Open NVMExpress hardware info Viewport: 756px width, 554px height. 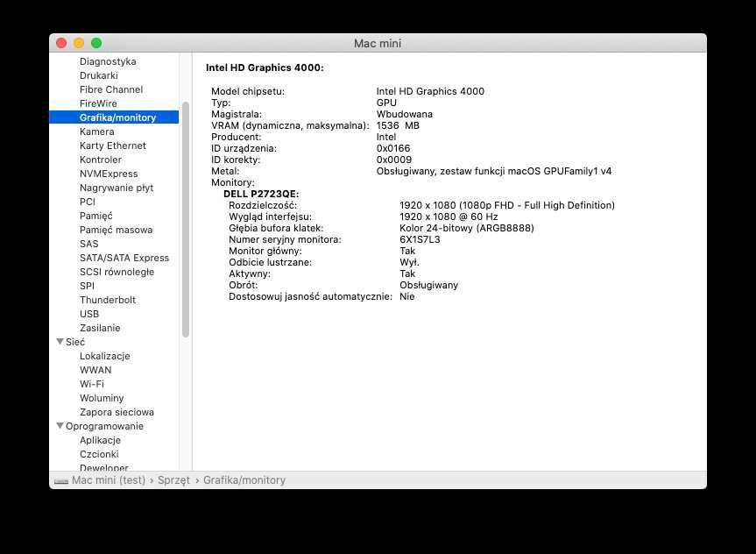pos(109,174)
